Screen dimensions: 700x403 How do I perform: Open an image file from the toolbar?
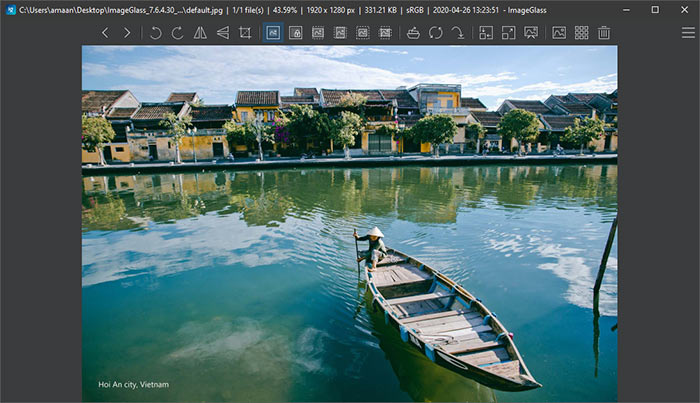pyautogui.click(x=413, y=33)
